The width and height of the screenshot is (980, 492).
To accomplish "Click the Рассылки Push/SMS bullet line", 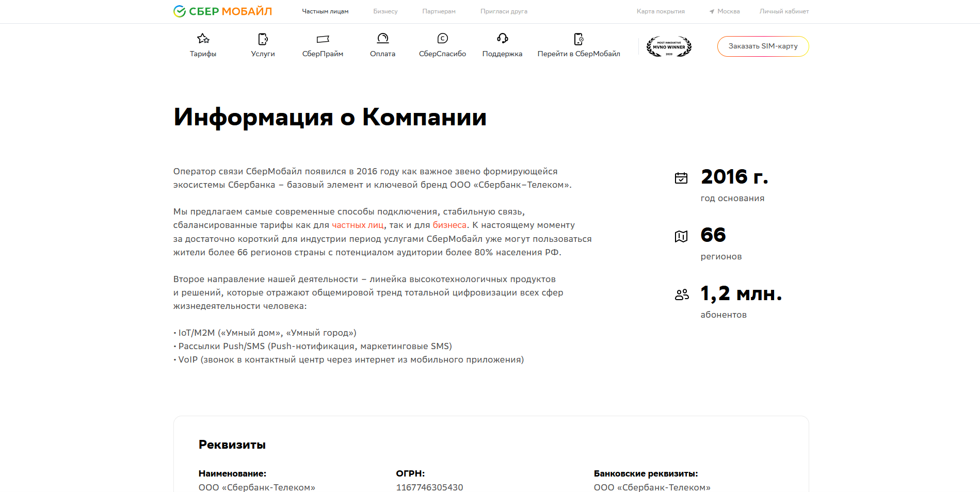I will tap(313, 347).
